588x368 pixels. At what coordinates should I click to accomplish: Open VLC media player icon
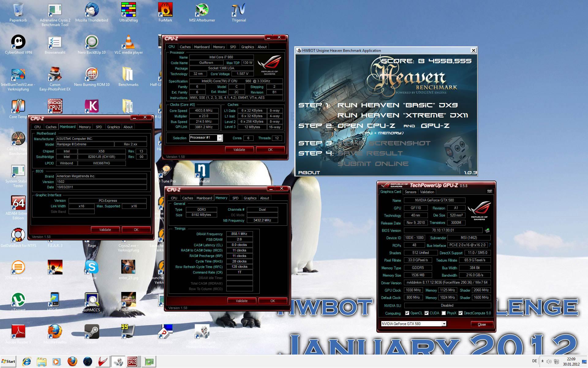coord(128,42)
